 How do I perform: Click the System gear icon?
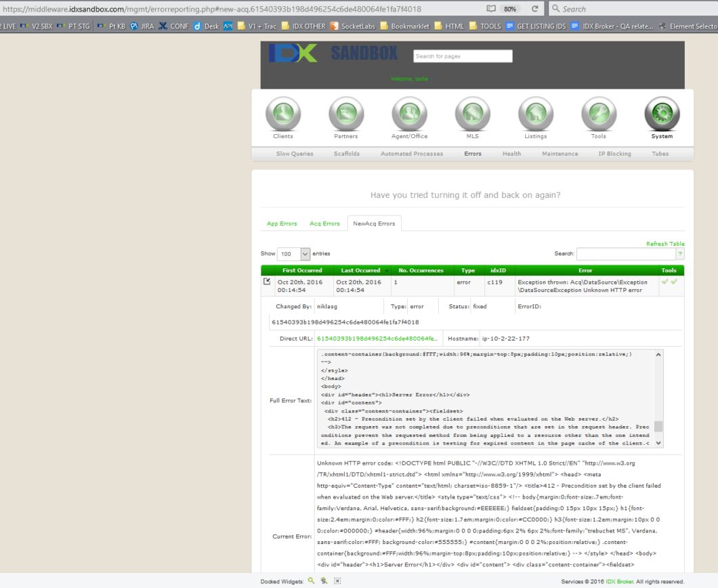click(x=662, y=114)
